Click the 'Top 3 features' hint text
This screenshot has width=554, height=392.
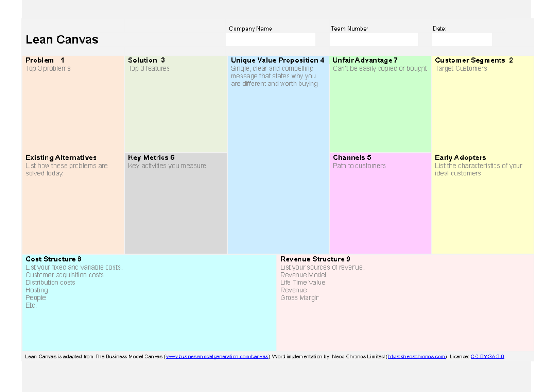tap(149, 69)
